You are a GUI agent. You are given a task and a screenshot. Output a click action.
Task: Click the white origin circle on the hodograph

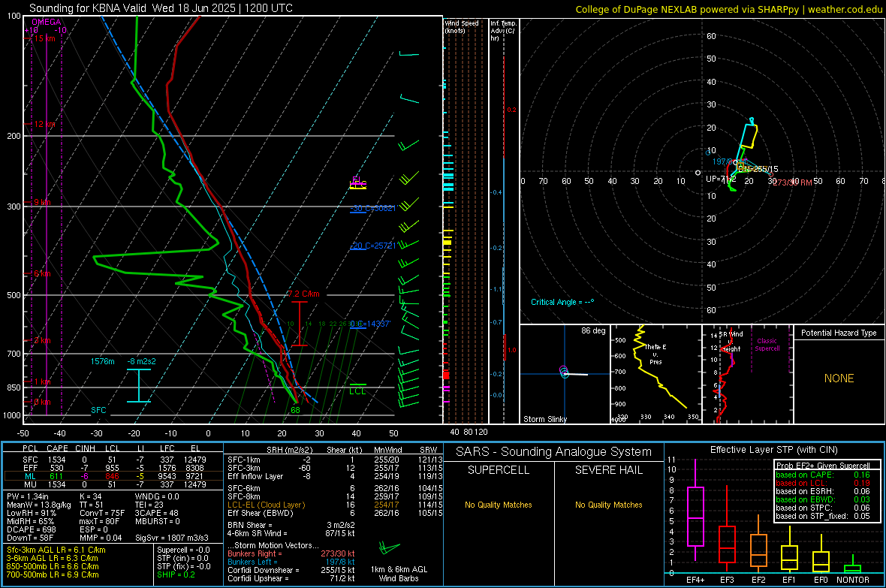(698, 173)
